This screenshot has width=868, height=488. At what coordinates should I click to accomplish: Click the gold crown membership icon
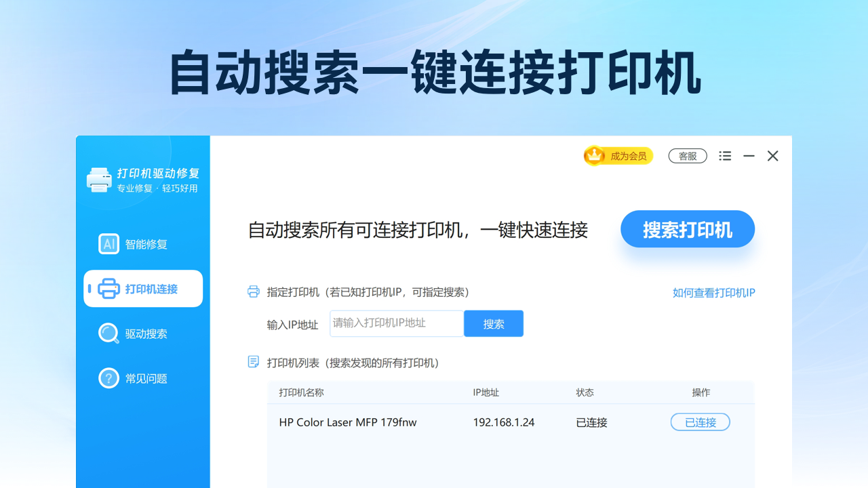click(595, 156)
